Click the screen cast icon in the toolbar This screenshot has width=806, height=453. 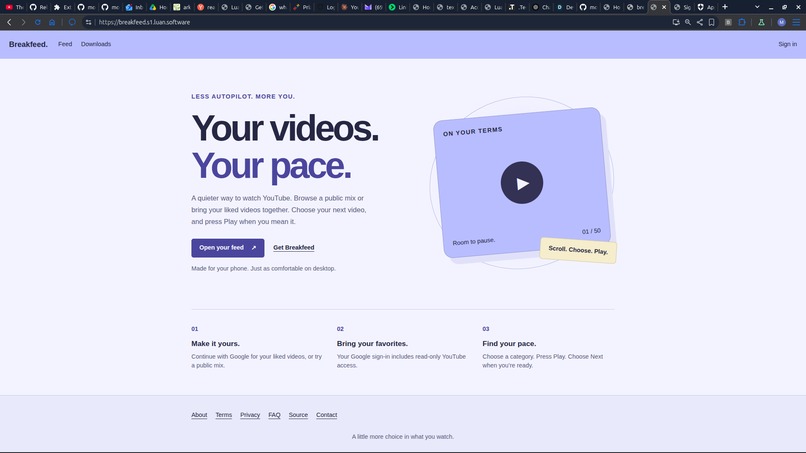(676, 22)
